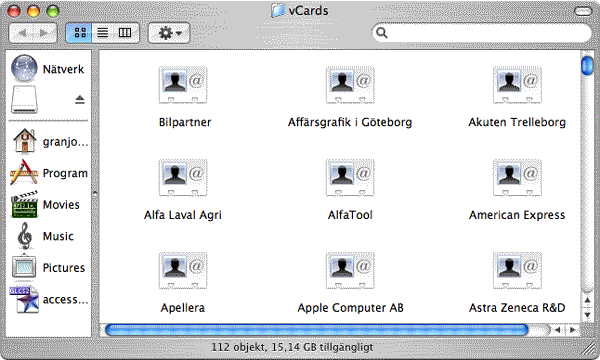
Task: Select the Affärsgrafik i Göteborg vCard icon
Action: pos(350,85)
